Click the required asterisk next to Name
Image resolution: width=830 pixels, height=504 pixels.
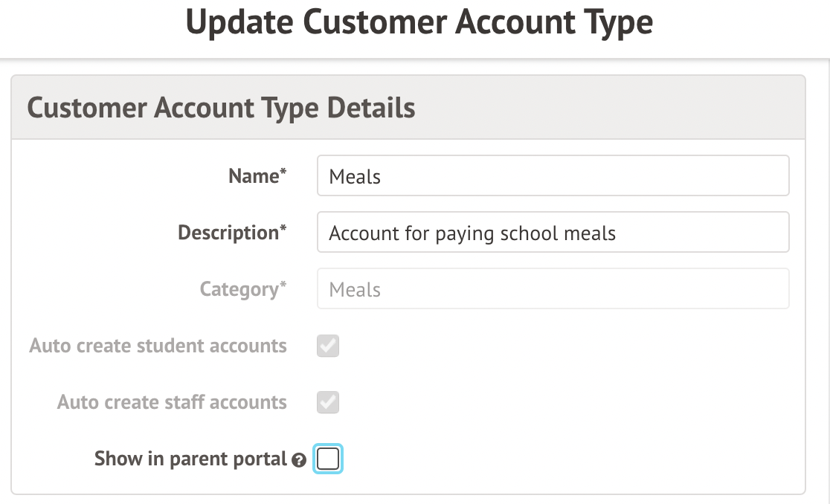283,172
